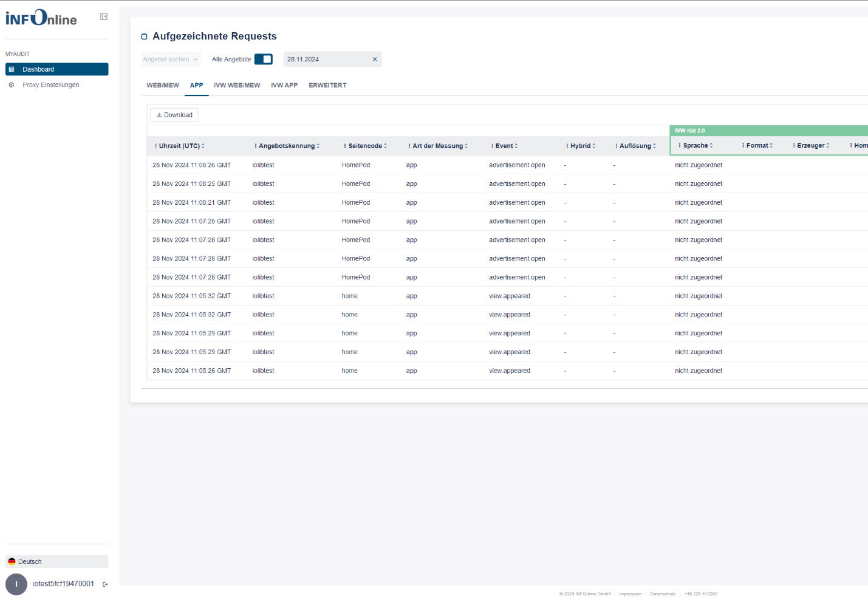Open the Impressum link in the footer
Viewport: 868px width, 599px height.
pyautogui.click(x=630, y=594)
